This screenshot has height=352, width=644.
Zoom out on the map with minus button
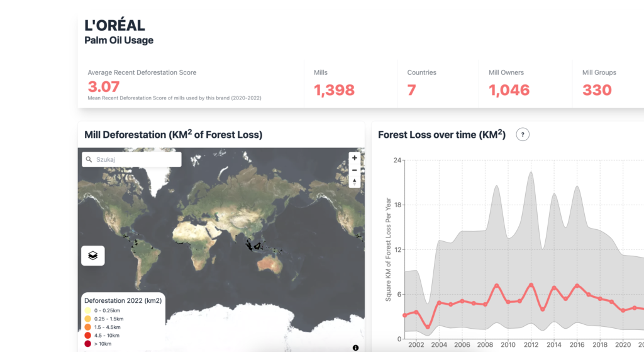tap(355, 170)
